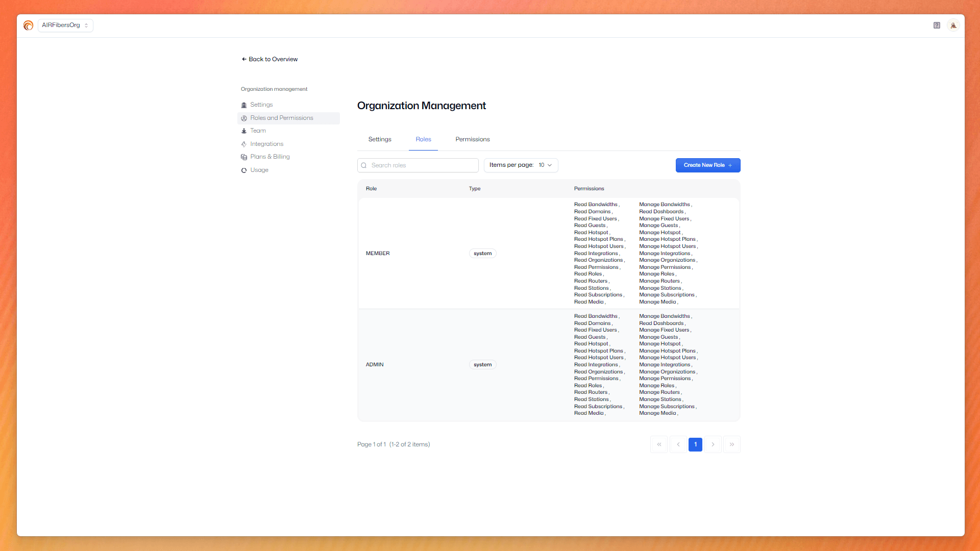Select the Roles and Permissions sidebar icon
The width and height of the screenshot is (980, 551).
coord(244,118)
